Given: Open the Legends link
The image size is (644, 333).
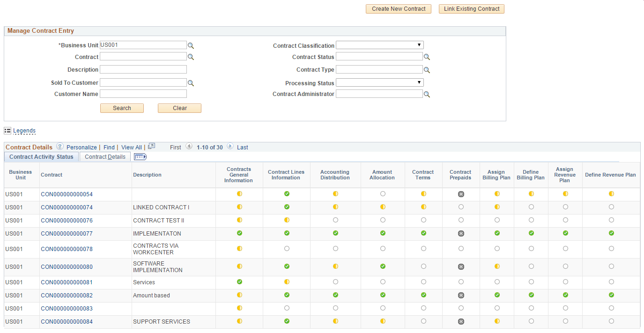Looking at the screenshot, I should (24, 130).
